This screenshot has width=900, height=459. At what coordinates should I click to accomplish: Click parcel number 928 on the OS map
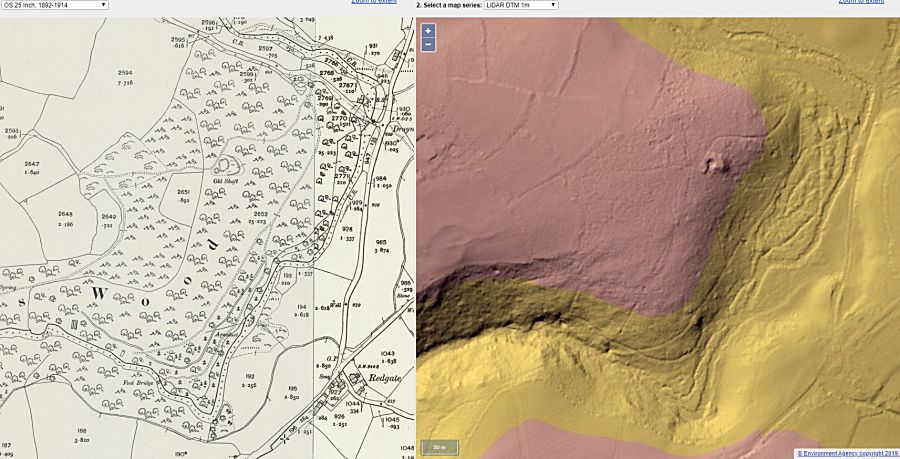point(347,228)
